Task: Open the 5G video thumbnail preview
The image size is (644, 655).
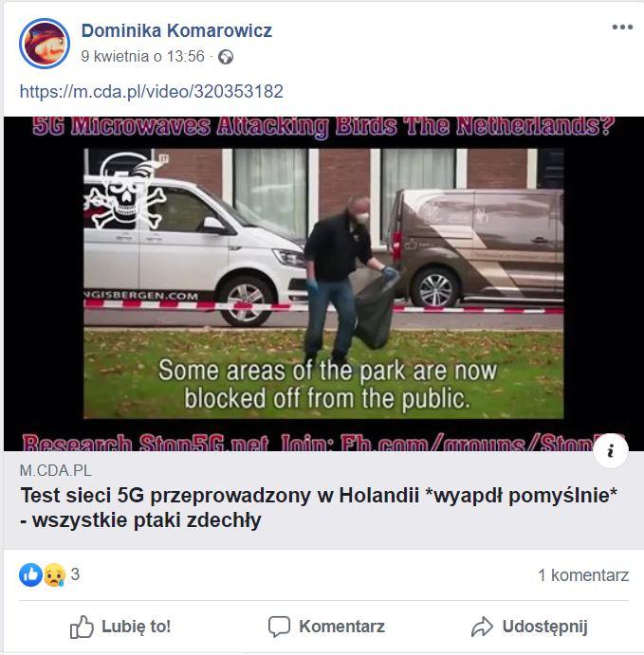Action: tap(323, 283)
